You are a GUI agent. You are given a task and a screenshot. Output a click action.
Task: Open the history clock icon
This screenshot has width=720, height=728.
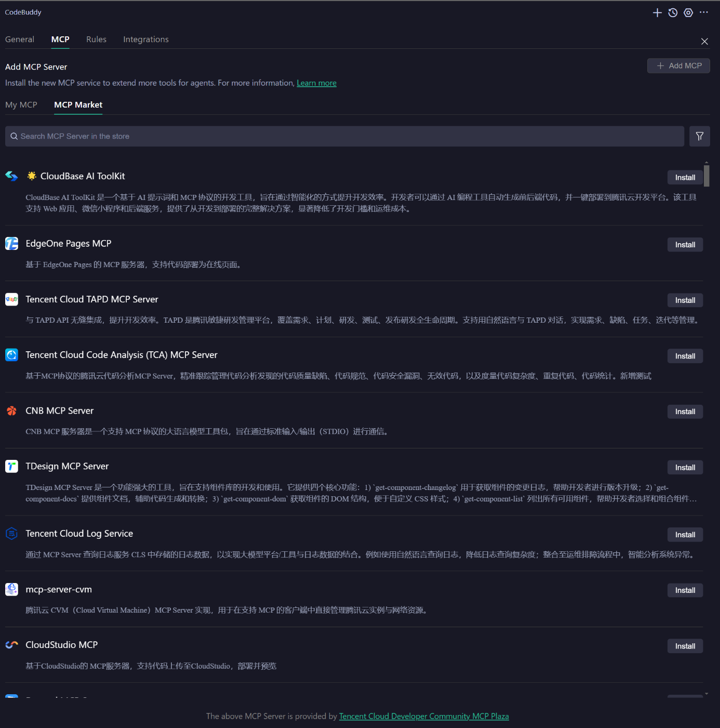point(673,13)
